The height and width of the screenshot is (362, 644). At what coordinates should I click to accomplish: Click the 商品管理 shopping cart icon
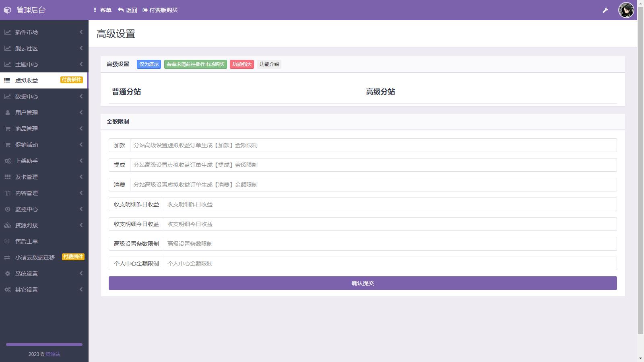click(x=7, y=129)
